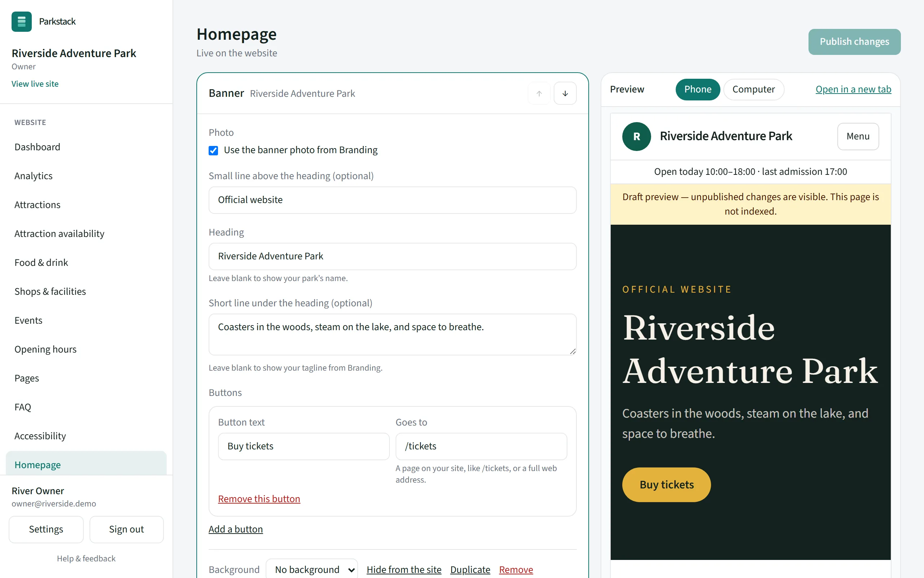
Task: Go to Events
Action: (86, 320)
